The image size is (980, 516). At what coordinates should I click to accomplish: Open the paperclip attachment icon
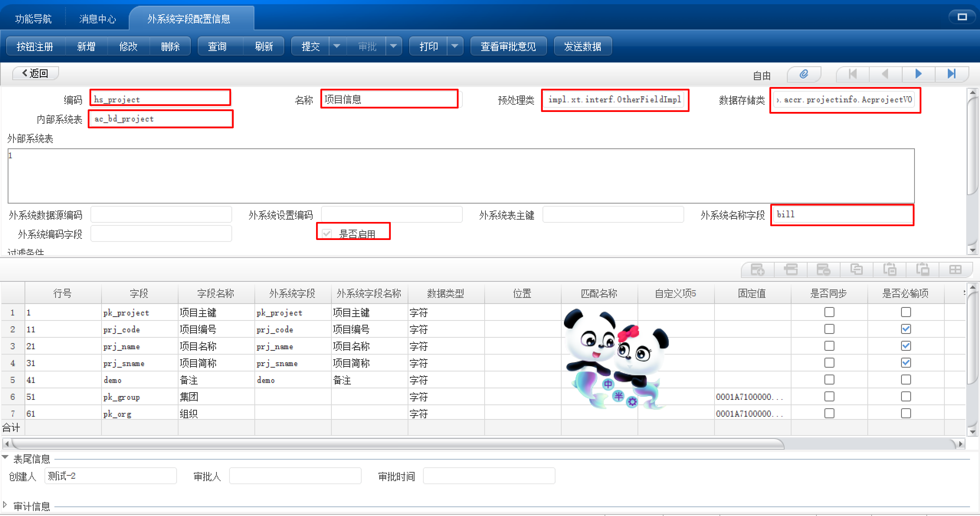point(804,74)
